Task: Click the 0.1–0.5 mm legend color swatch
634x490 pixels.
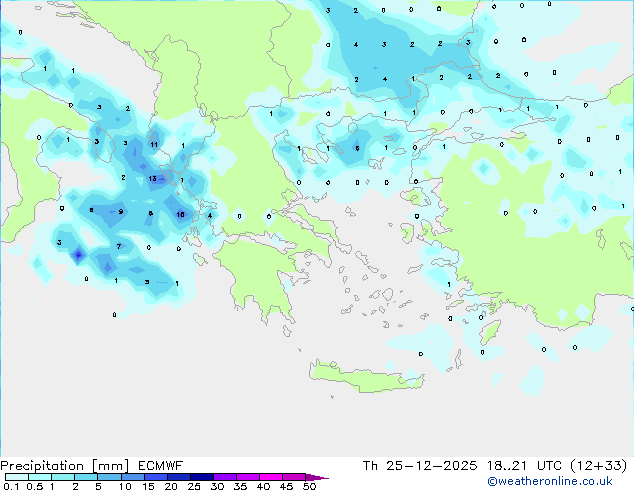Action: 17,477
